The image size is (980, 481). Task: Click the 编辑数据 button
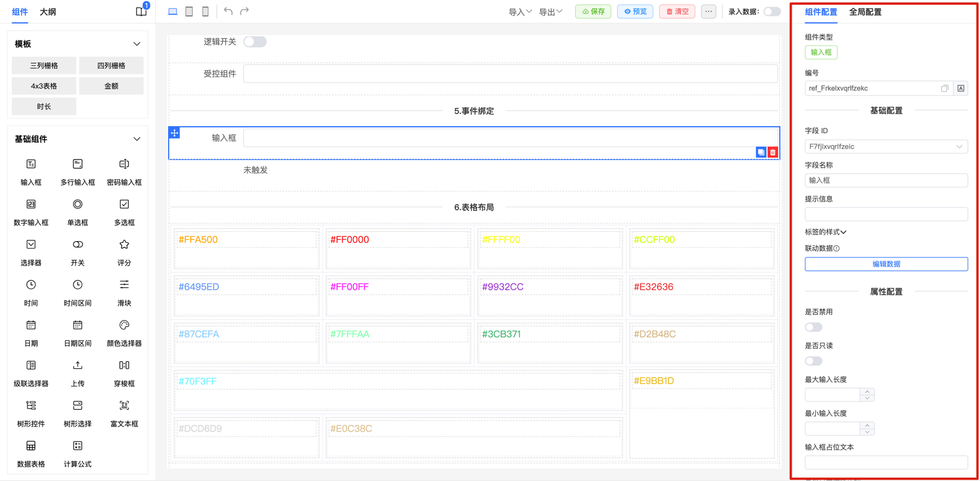[886, 264]
